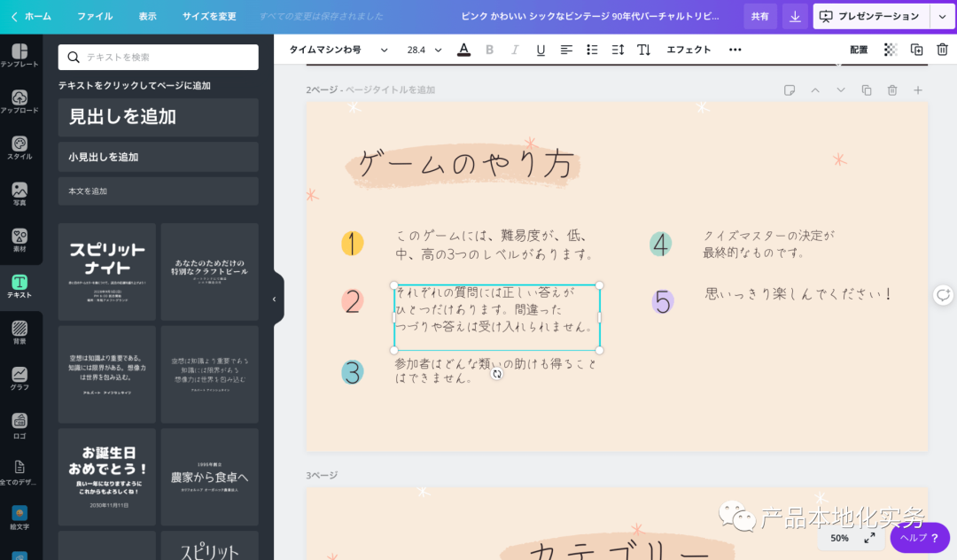Screen dimensions: 957x560
Task: Open the 素材 elements sidebar panel
Action: pos(19,239)
